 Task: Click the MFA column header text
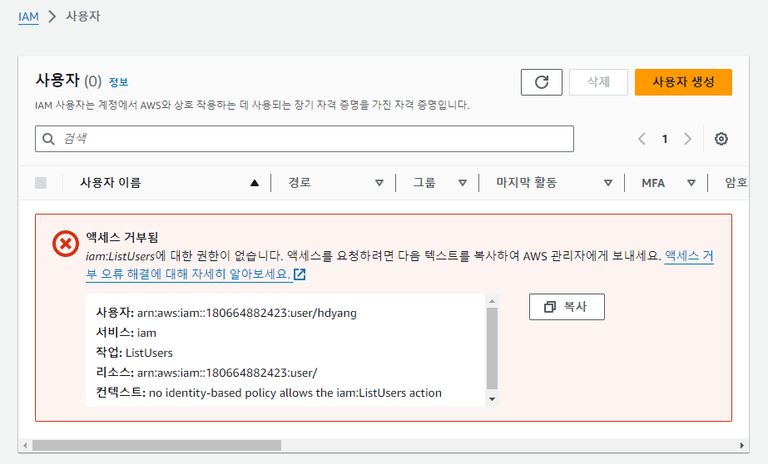tap(653, 183)
